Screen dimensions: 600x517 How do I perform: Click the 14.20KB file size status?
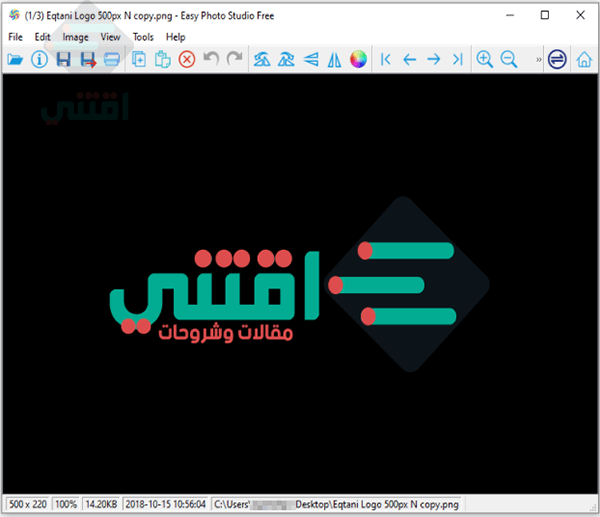click(101, 504)
